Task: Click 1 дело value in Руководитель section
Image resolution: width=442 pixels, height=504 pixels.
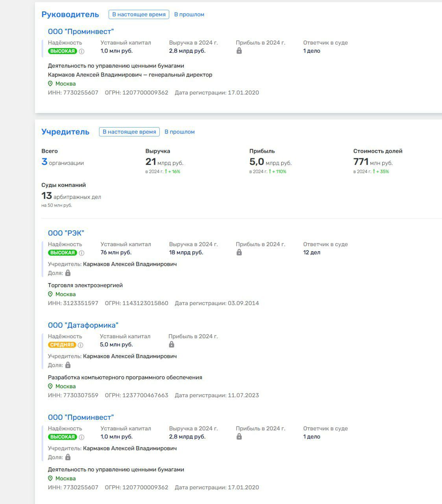Action: [312, 51]
